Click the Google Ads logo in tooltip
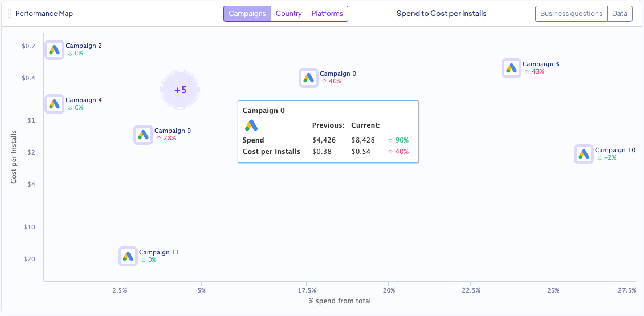 (251, 125)
